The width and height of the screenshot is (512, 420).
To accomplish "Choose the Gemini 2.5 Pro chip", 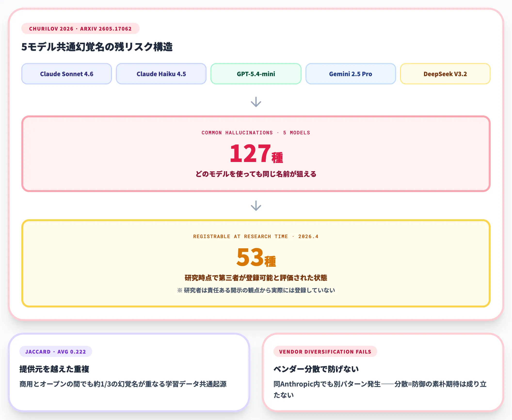I will [x=351, y=74].
